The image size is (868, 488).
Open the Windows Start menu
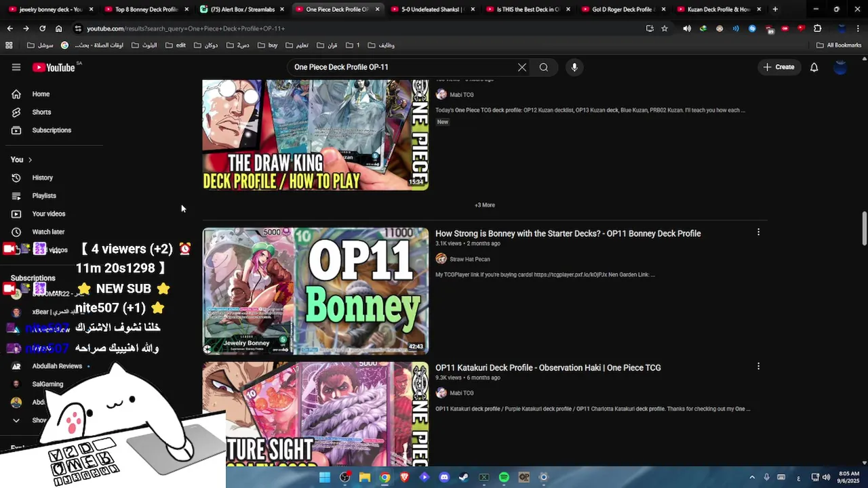[x=325, y=477]
